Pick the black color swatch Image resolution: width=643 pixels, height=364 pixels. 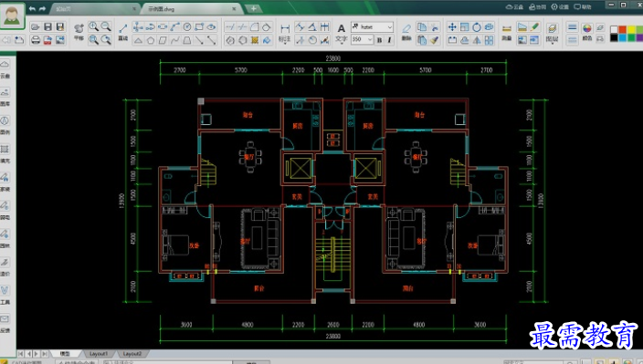(x=614, y=37)
